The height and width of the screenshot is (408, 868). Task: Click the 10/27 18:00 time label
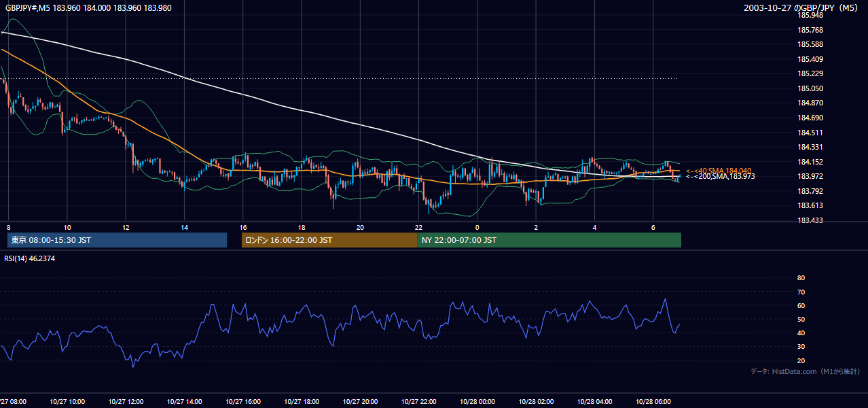click(x=302, y=402)
